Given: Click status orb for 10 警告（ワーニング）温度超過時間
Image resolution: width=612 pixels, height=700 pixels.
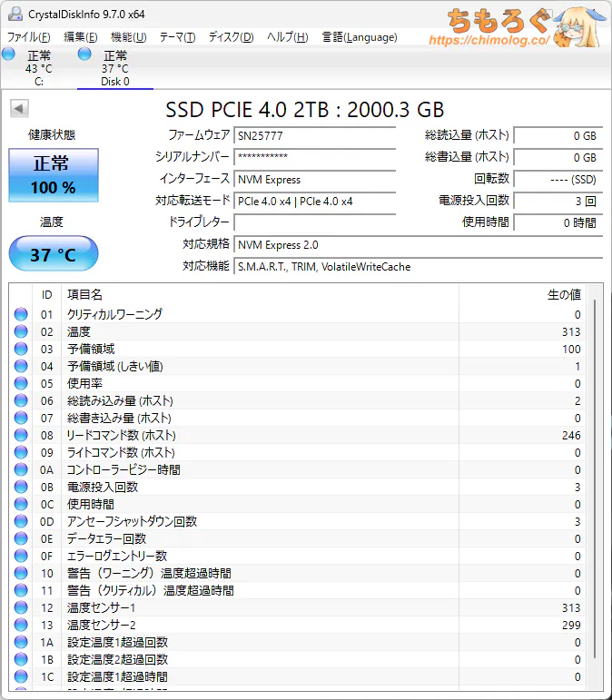Looking at the screenshot, I should pyautogui.click(x=21, y=573).
